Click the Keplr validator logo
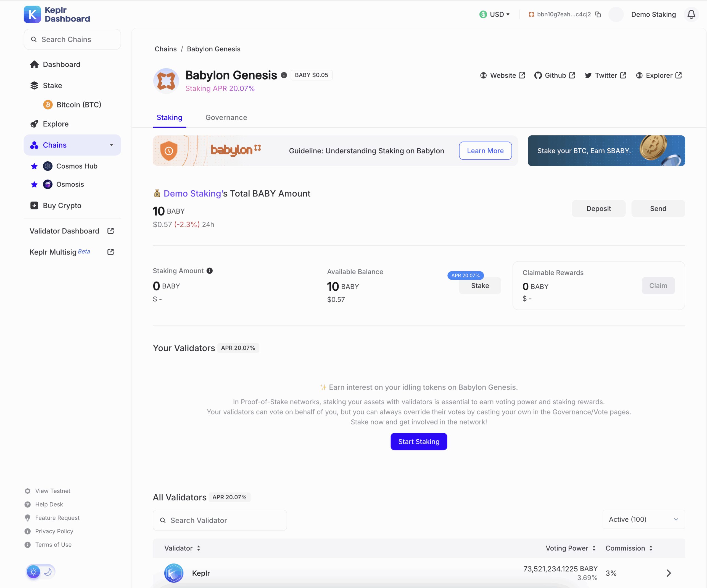 click(x=174, y=573)
